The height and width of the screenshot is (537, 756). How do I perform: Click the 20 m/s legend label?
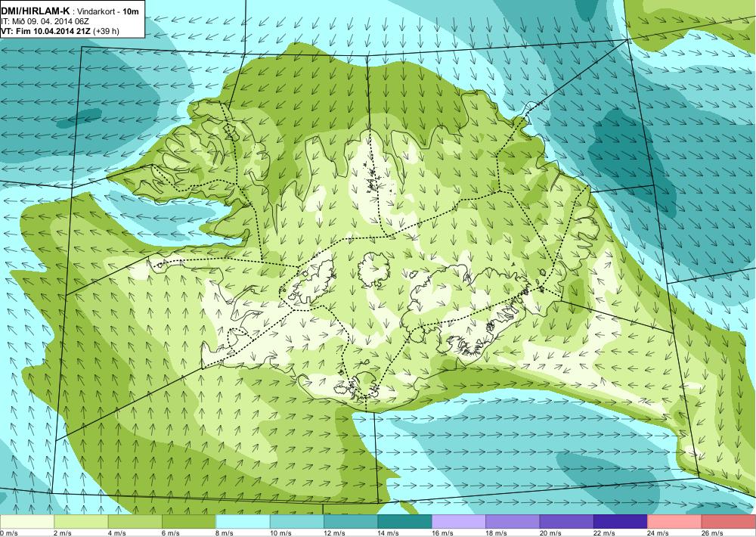pyautogui.click(x=550, y=532)
